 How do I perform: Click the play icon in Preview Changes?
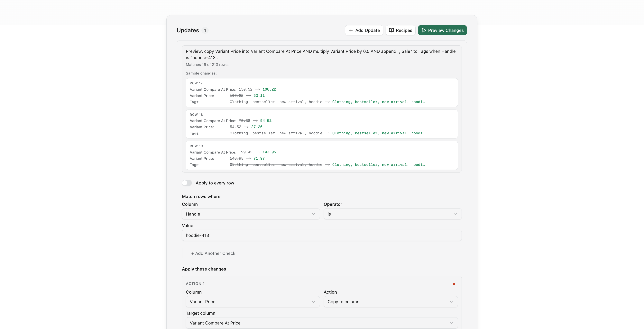pyautogui.click(x=424, y=30)
